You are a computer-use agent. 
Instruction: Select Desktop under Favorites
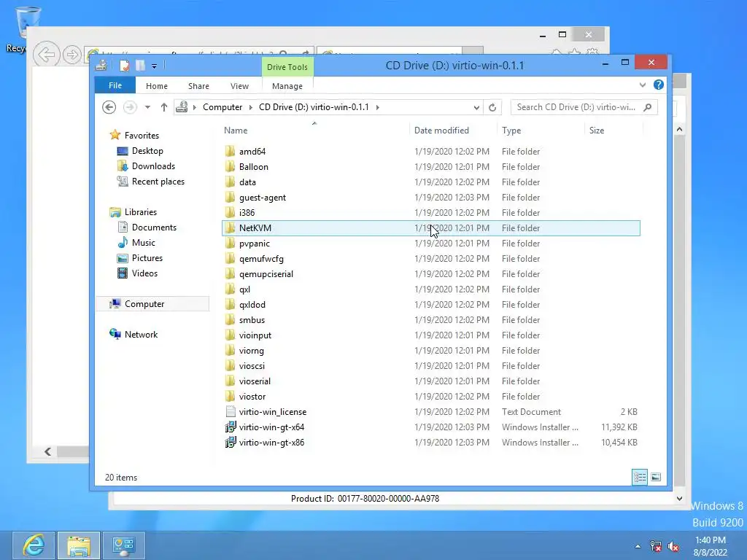tap(140, 151)
